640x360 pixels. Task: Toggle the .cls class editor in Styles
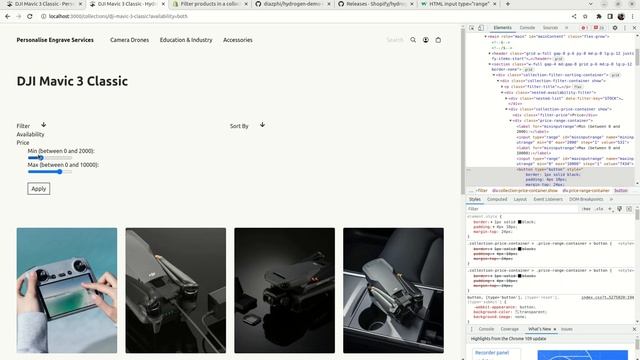599,209
